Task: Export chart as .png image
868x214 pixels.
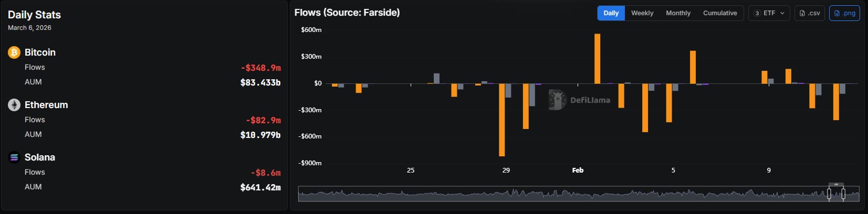Action: click(844, 13)
